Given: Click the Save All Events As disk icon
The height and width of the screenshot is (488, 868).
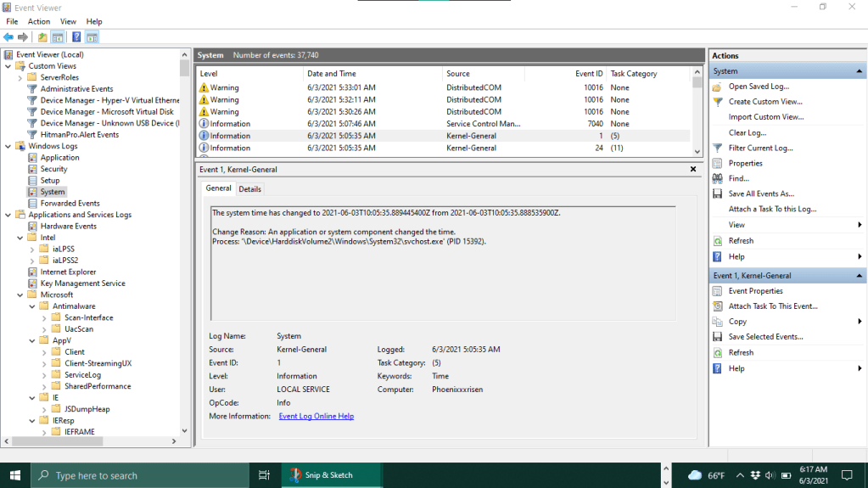Looking at the screenshot, I should (718, 194).
